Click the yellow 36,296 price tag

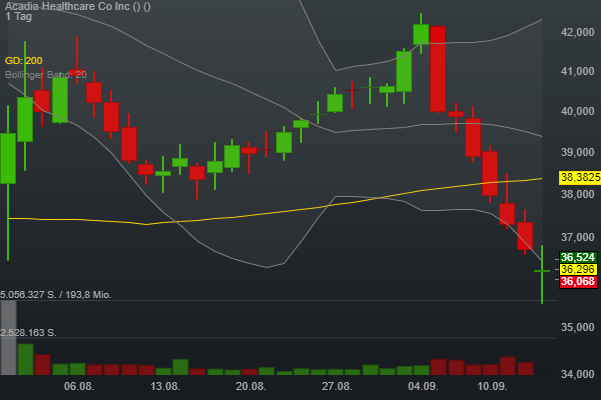click(578, 269)
